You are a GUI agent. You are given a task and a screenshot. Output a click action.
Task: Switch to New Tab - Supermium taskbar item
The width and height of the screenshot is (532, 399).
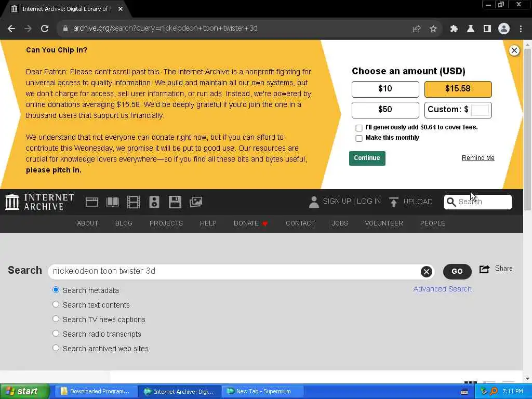tap(263, 392)
